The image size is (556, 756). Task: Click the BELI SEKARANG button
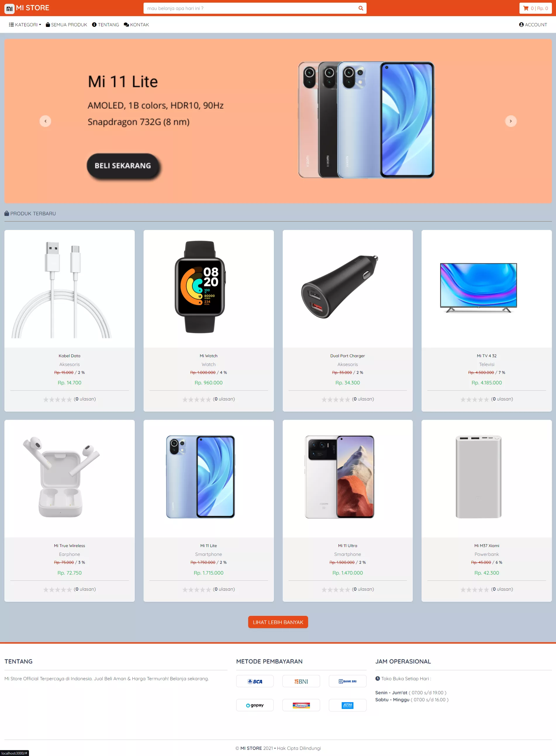(x=123, y=166)
